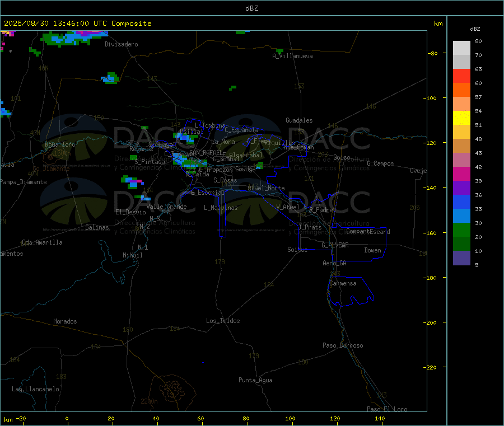The height and width of the screenshot is (426, 504).
Task: Click the El_Desvio map label
Action: (x=131, y=212)
